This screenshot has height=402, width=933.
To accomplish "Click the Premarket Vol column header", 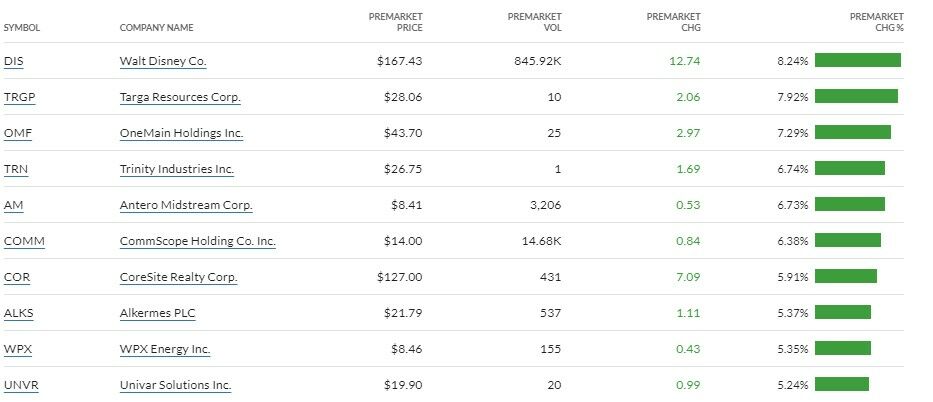I will 534,22.
